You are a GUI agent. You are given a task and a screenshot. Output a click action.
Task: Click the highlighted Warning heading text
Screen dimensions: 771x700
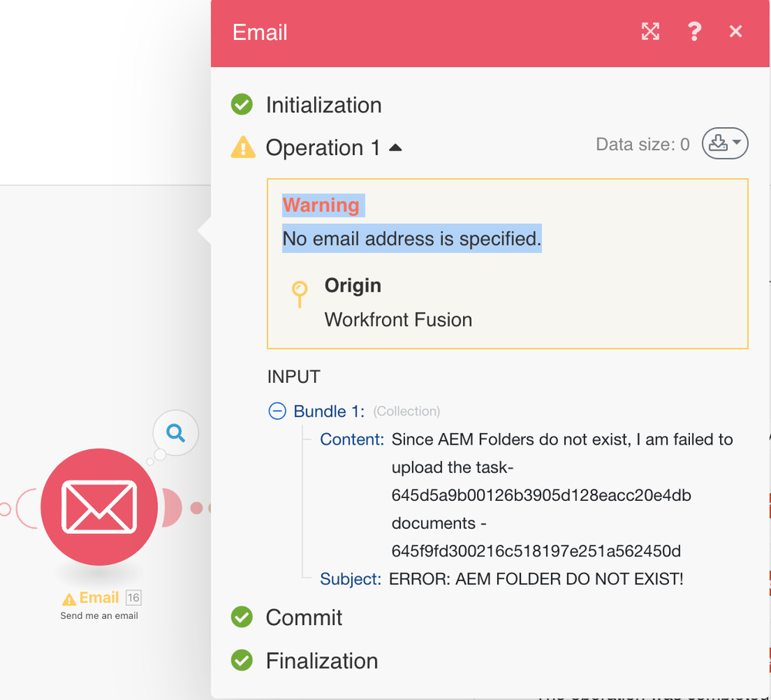[x=321, y=205]
